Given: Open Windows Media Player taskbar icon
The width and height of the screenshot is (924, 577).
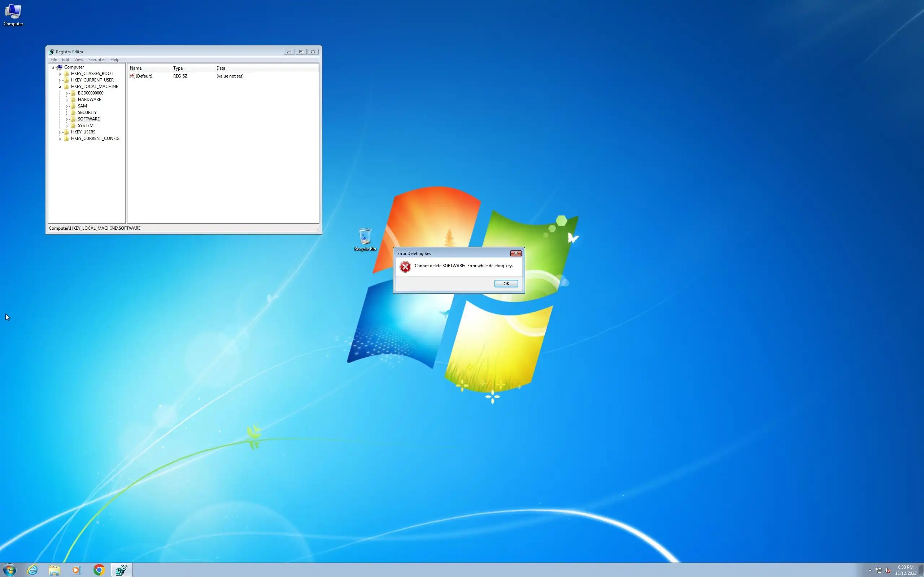Looking at the screenshot, I should (77, 570).
